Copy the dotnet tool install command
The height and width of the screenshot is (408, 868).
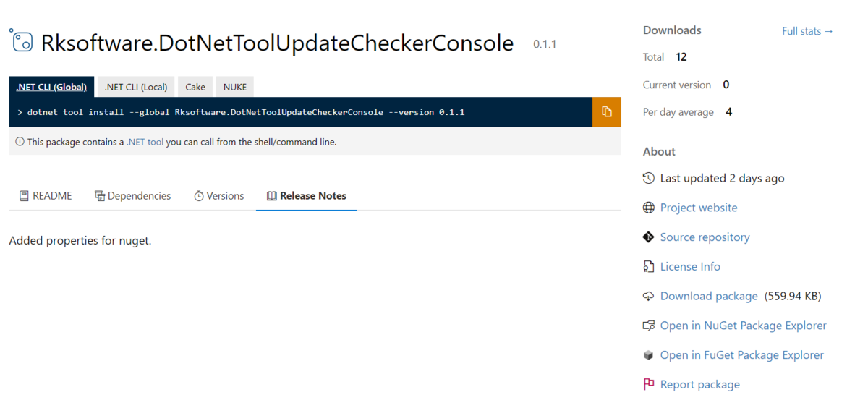tap(607, 112)
